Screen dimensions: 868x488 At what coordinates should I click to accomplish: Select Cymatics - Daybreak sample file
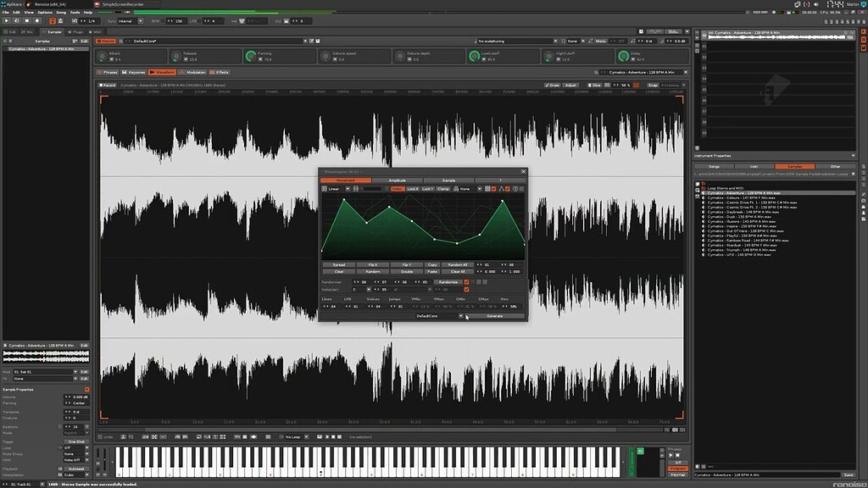[x=743, y=212]
